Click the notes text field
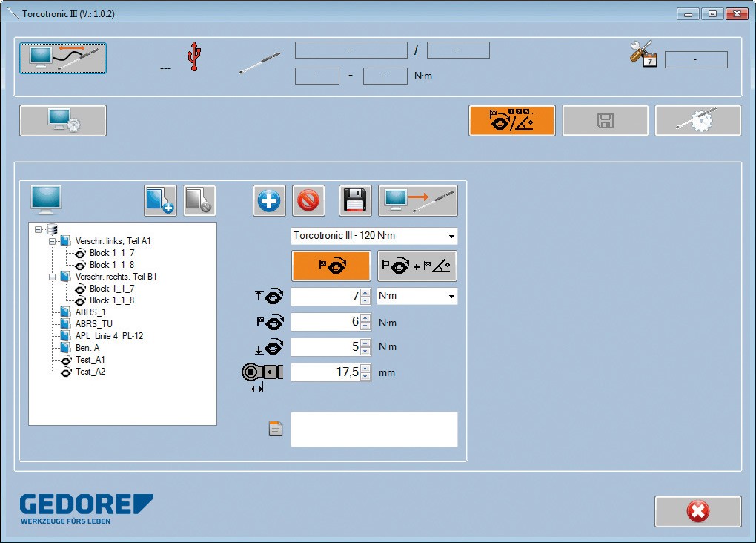The height and width of the screenshot is (543, 756). (x=374, y=430)
